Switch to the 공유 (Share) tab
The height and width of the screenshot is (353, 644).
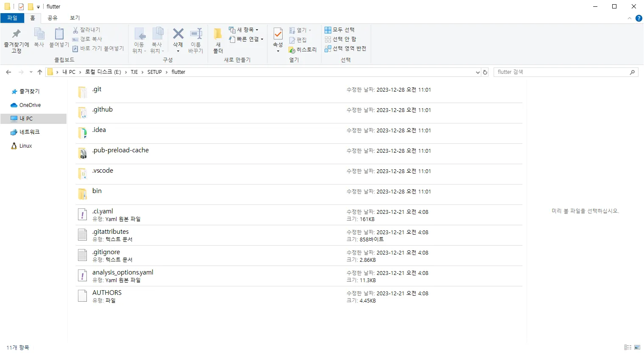tap(53, 18)
